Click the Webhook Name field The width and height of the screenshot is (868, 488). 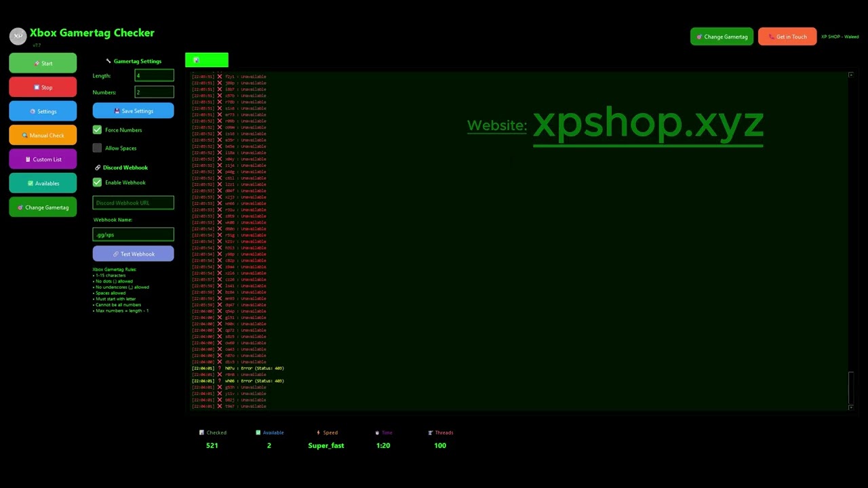133,235
